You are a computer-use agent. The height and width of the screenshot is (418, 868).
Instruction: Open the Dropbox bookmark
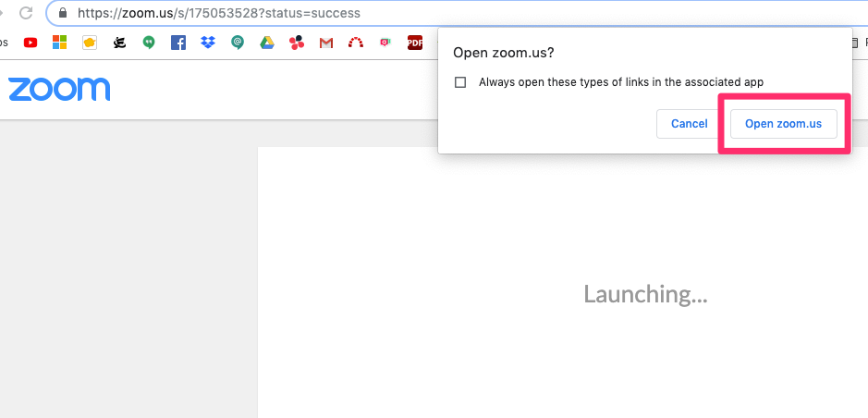(208, 42)
